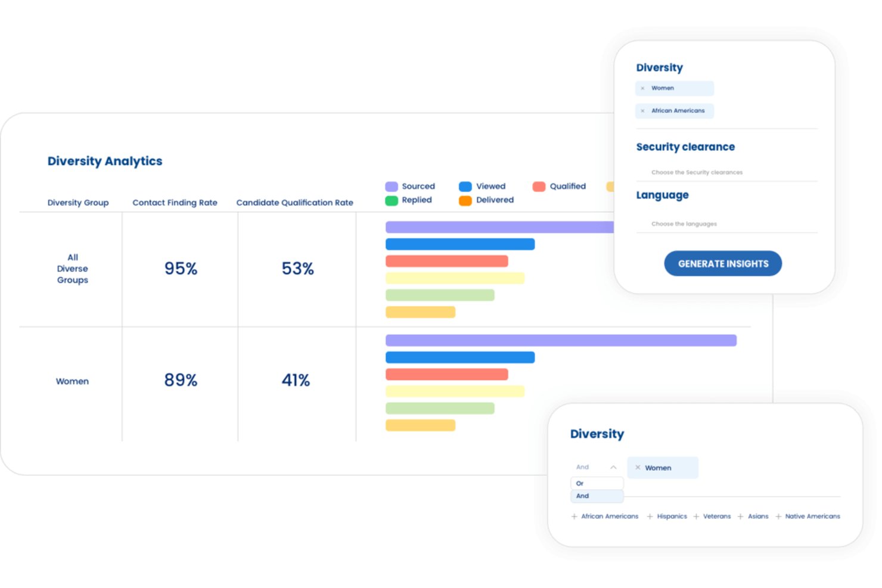Open the Security clearance chooser field
Image resolution: width=882 pixels, height=588 pixels.
pos(726,172)
